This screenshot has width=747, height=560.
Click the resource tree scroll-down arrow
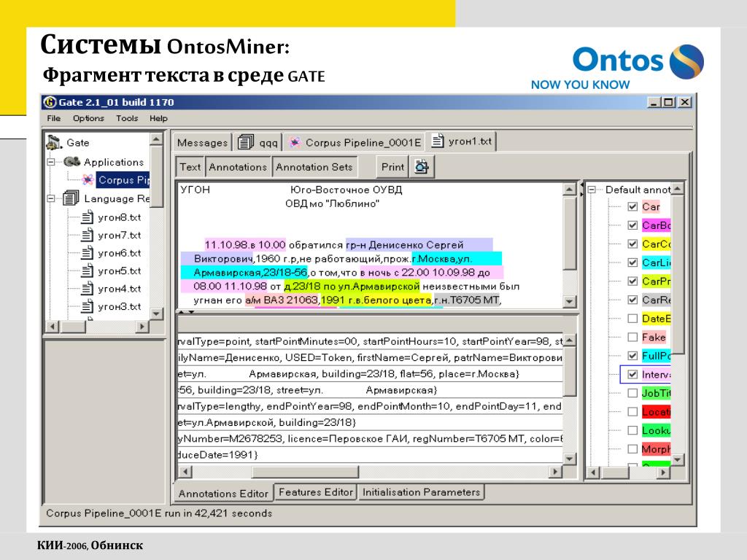(156, 314)
